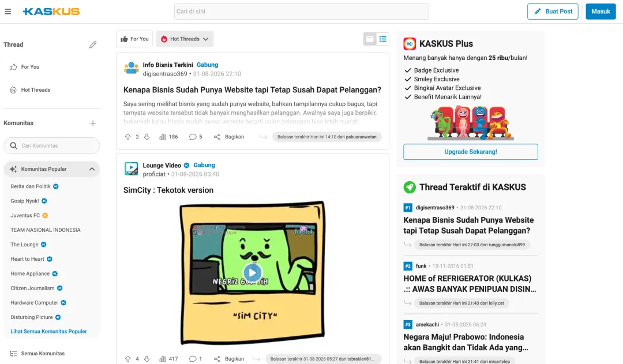Open HOME of REFRIGERATOR (KULKAS) thread
The image size is (623, 364).
[470, 284]
